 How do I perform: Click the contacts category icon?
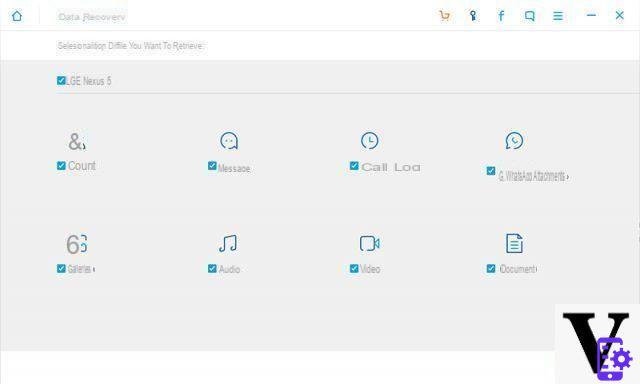[x=77, y=142]
